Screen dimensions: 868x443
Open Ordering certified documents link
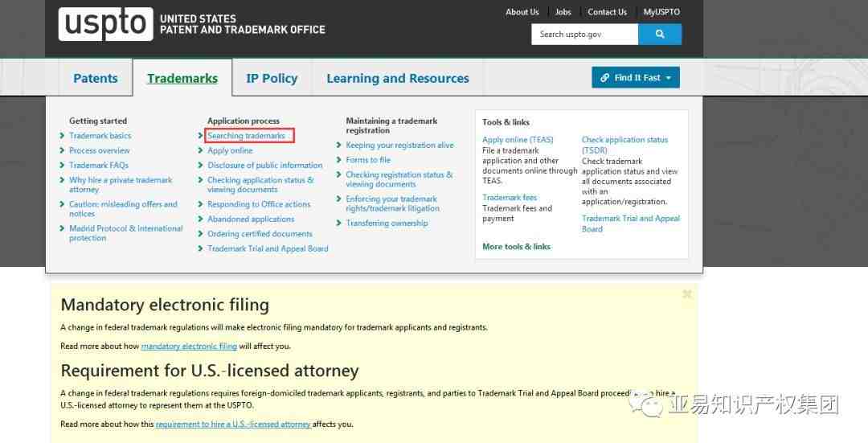tap(260, 234)
